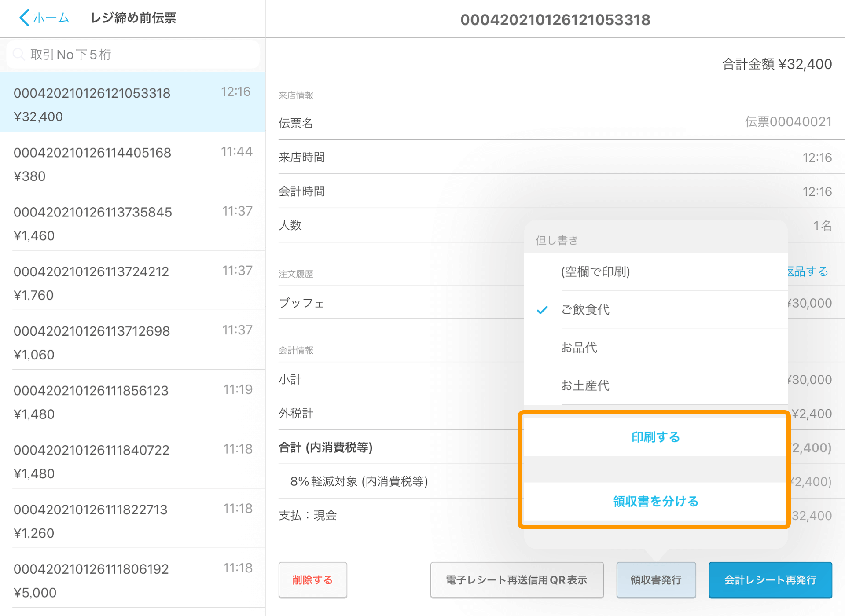
Task: Open transaction 00042021012611182​2713
Action: (132, 518)
